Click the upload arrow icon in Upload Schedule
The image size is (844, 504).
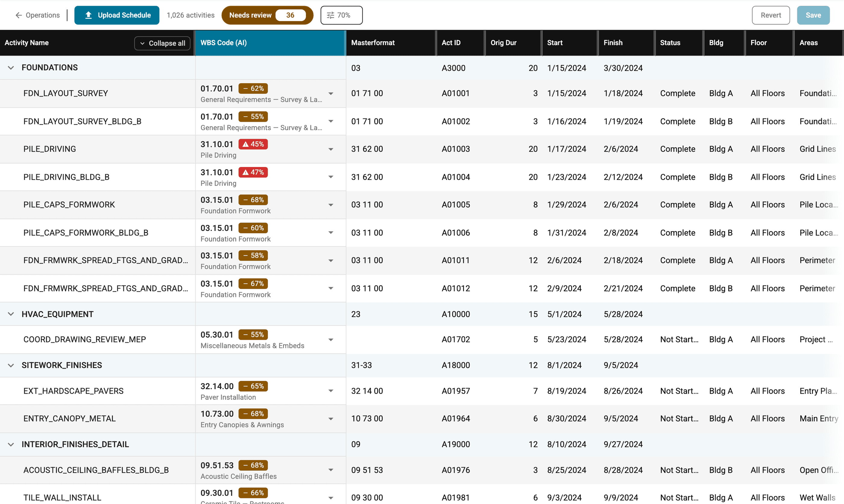click(x=88, y=15)
